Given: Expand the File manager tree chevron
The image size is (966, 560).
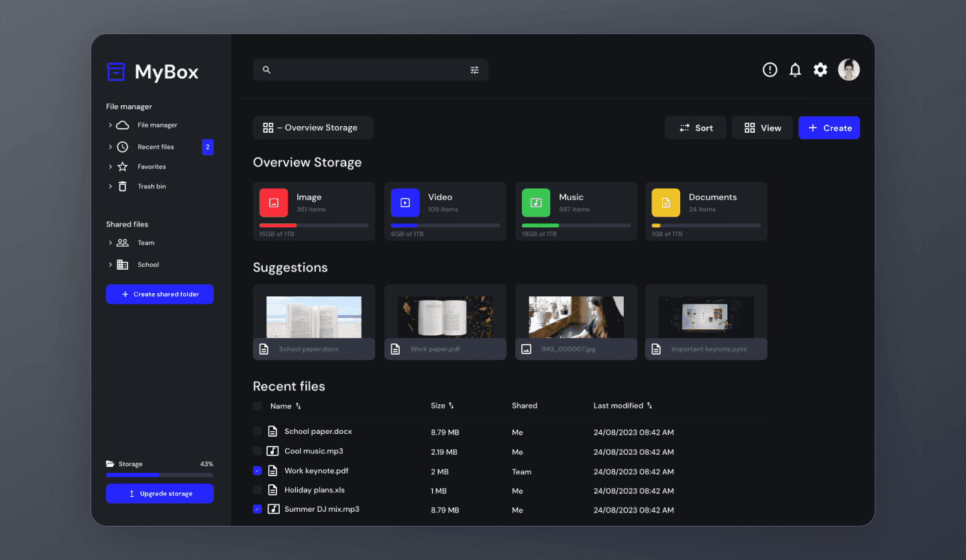Looking at the screenshot, I should [110, 125].
